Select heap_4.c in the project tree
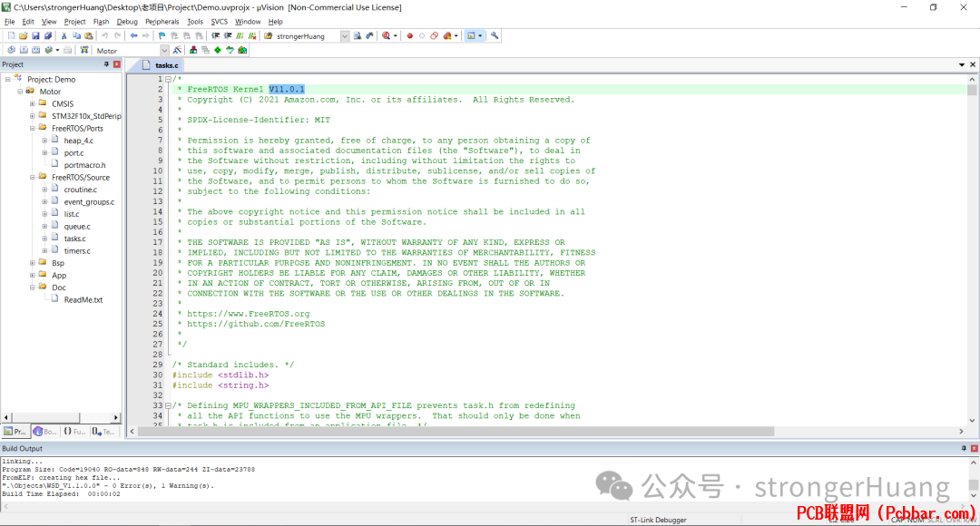Screen dimensions: 980x526 (79, 141)
